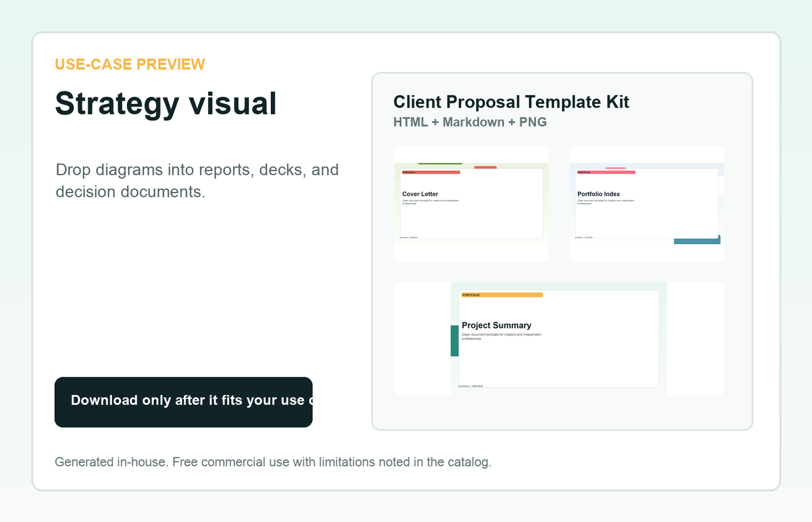The height and width of the screenshot is (522, 812).
Task: Click the 'HTML + Markdown + PNG' subtitle
Action: pos(470,122)
